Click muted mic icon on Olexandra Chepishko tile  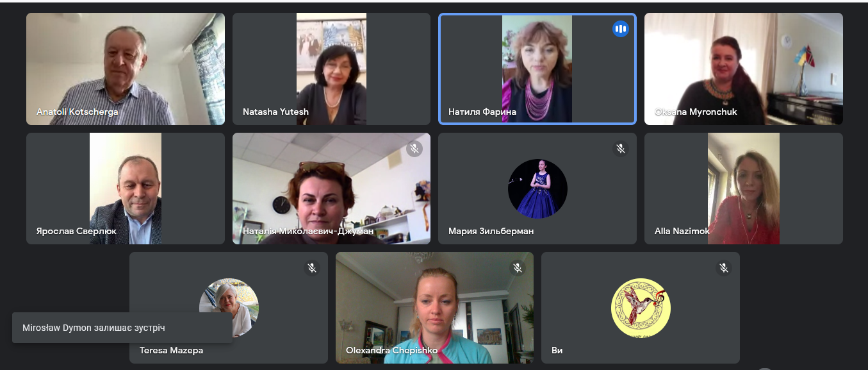[518, 268]
